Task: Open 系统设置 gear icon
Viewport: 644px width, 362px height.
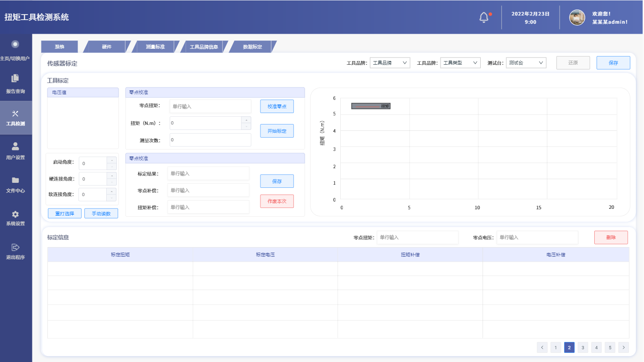Action: 16,214
